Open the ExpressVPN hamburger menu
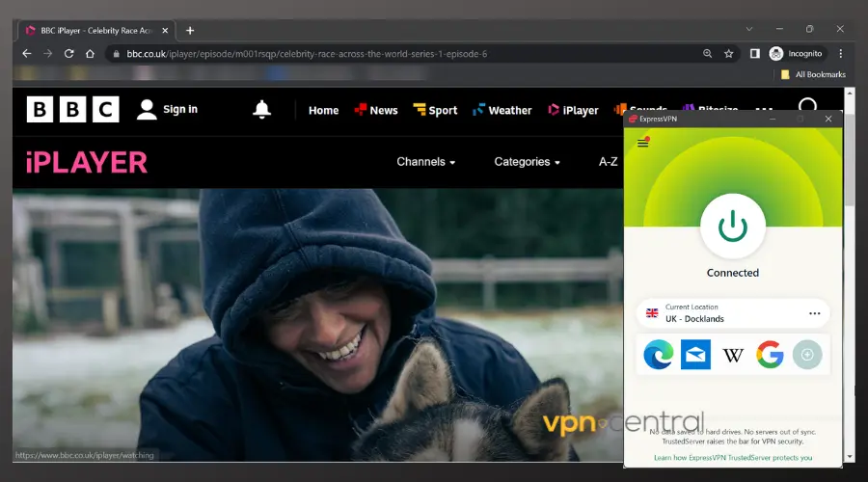The height and width of the screenshot is (482, 868). tap(642, 143)
